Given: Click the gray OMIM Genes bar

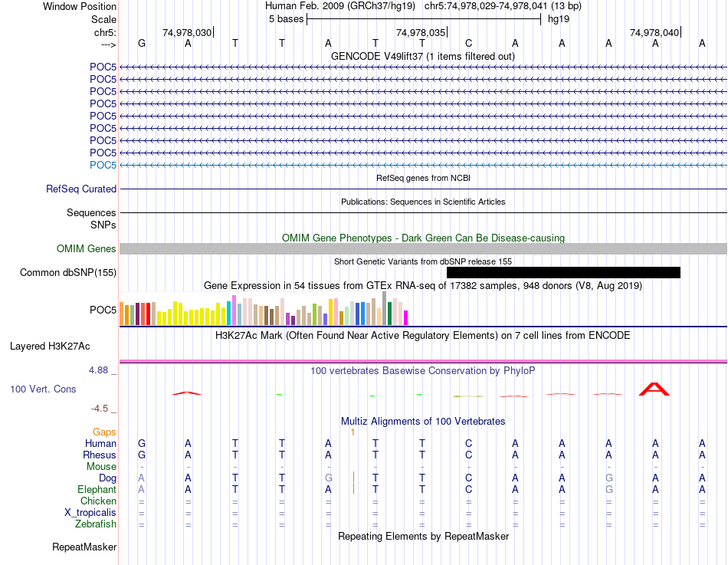Looking at the screenshot, I should pyautogui.click(x=423, y=248).
